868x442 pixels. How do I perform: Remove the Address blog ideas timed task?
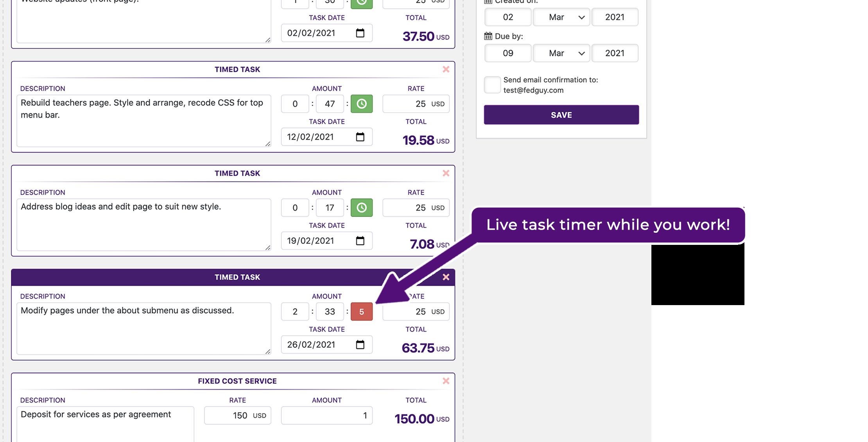tap(446, 173)
